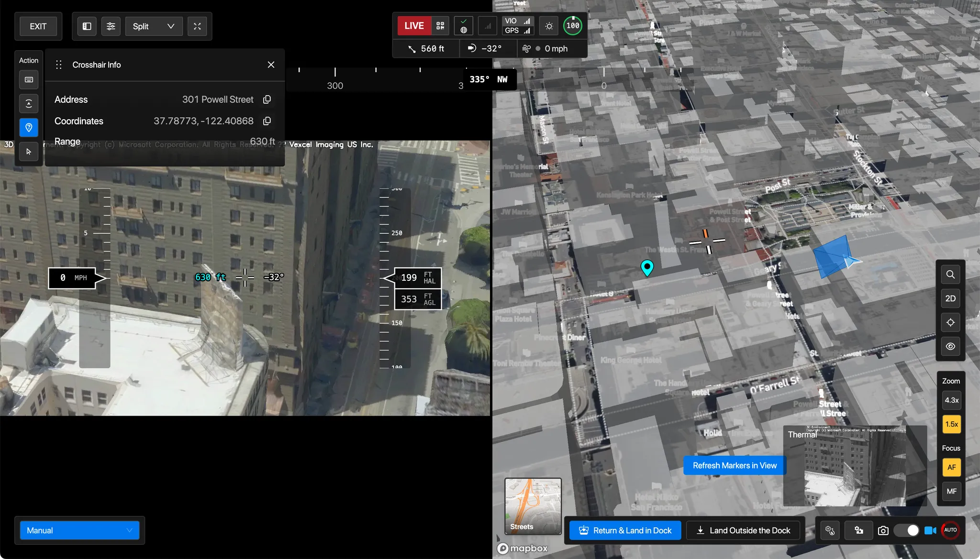Click the map search magnifier icon
This screenshot has height=559, width=980.
coord(950,274)
